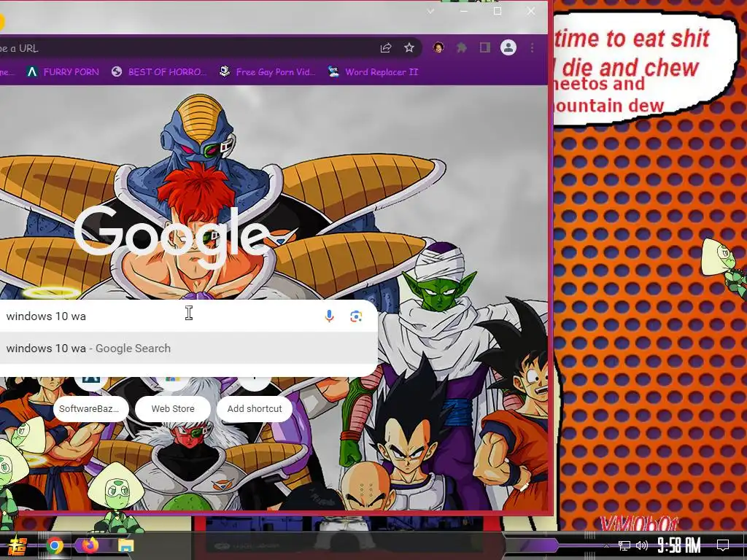Open network status tray icon
Screen dimensions: 747x560
[624, 545]
